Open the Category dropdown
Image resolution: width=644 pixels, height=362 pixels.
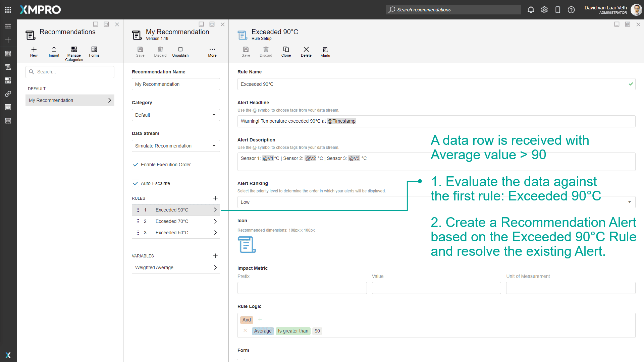(x=176, y=115)
